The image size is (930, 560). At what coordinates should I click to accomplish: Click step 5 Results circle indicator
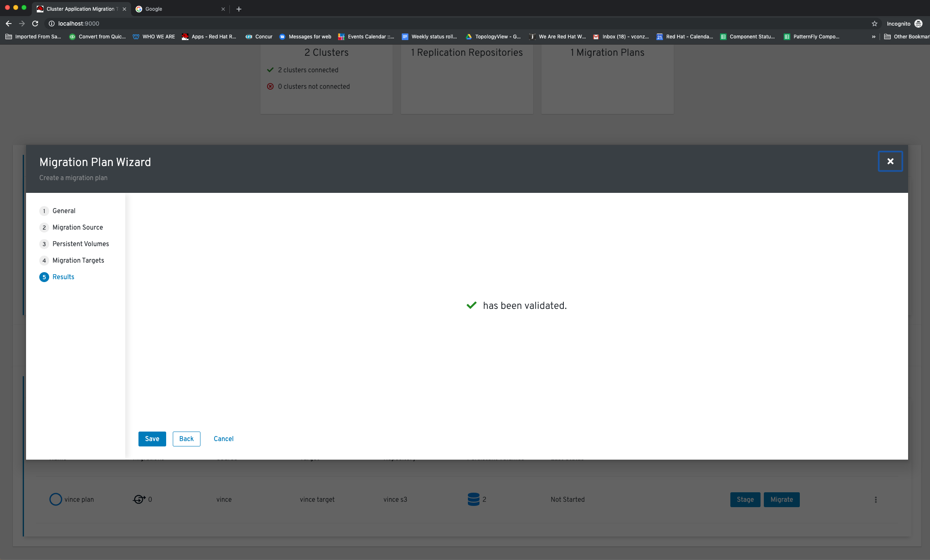(44, 277)
